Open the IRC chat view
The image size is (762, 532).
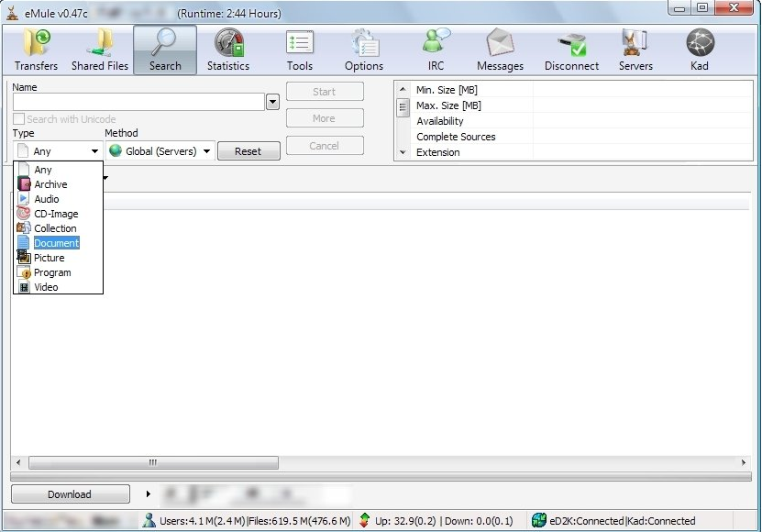436,50
